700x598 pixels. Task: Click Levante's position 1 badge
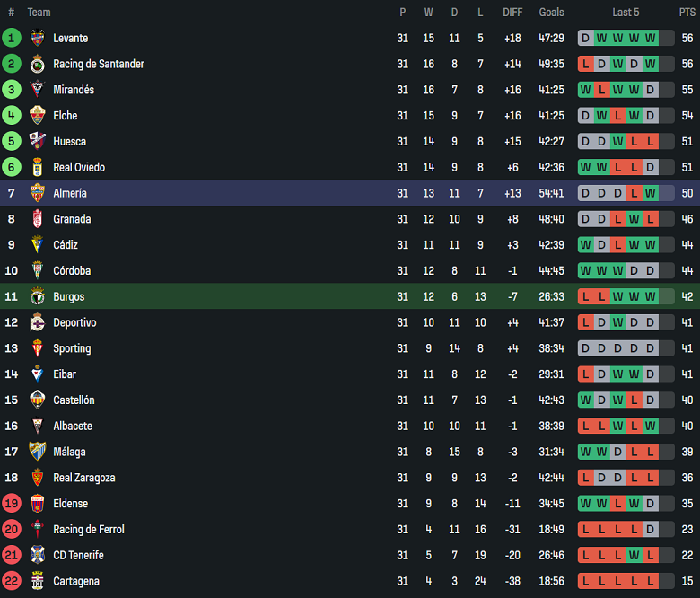tap(12, 38)
